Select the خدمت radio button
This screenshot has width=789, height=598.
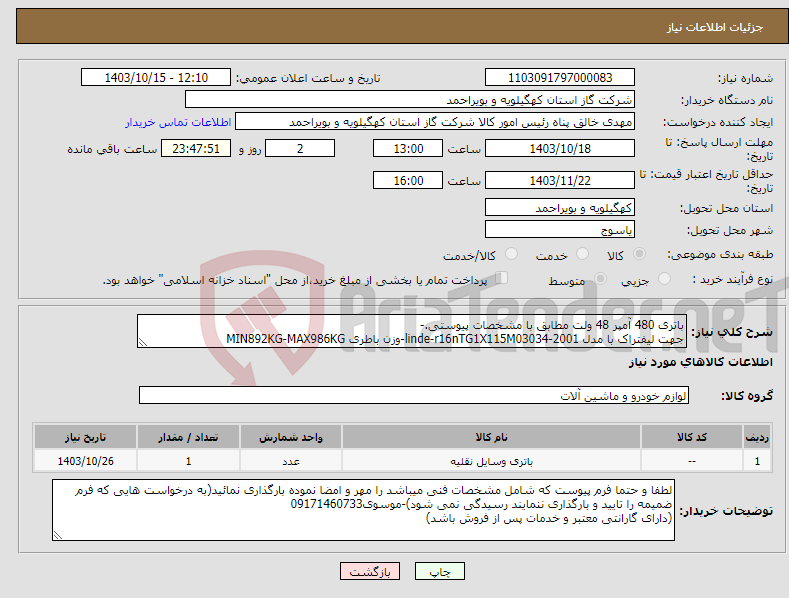click(x=582, y=254)
